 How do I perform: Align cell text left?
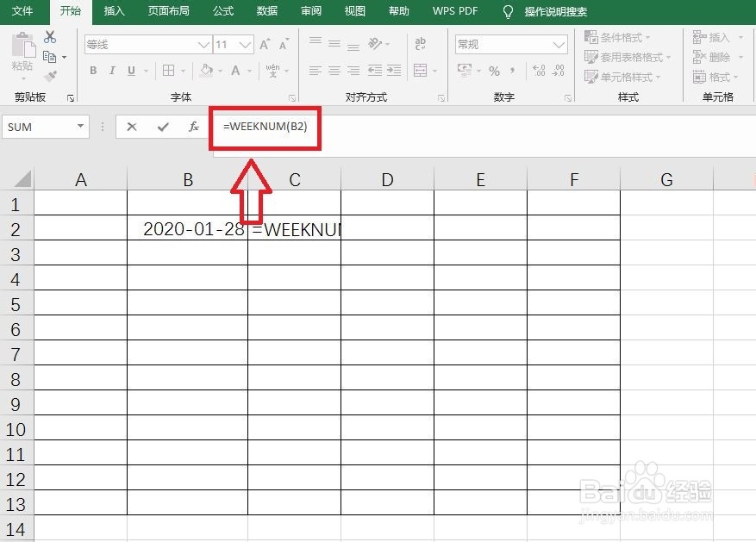pos(315,71)
